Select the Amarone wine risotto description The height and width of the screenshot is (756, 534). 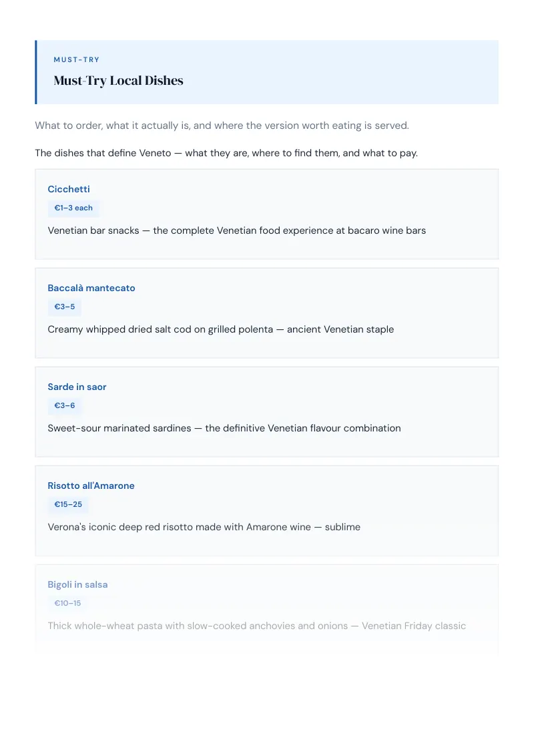tap(204, 527)
